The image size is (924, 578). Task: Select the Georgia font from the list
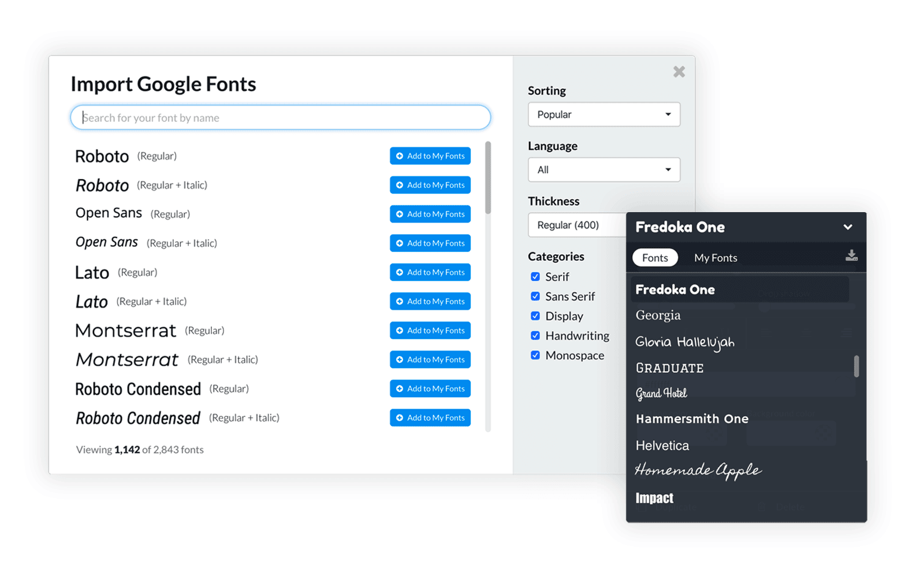658,315
